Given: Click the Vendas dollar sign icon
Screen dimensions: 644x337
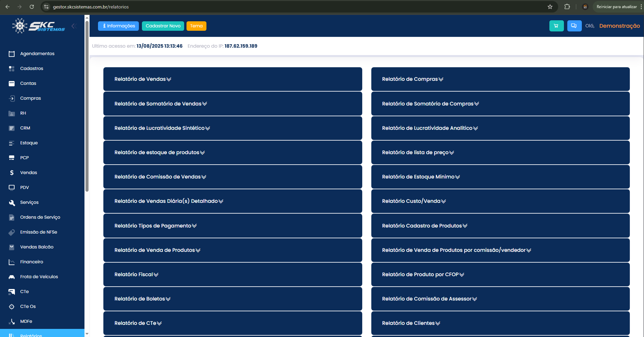Looking at the screenshot, I should pyautogui.click(x=12, y=173).
